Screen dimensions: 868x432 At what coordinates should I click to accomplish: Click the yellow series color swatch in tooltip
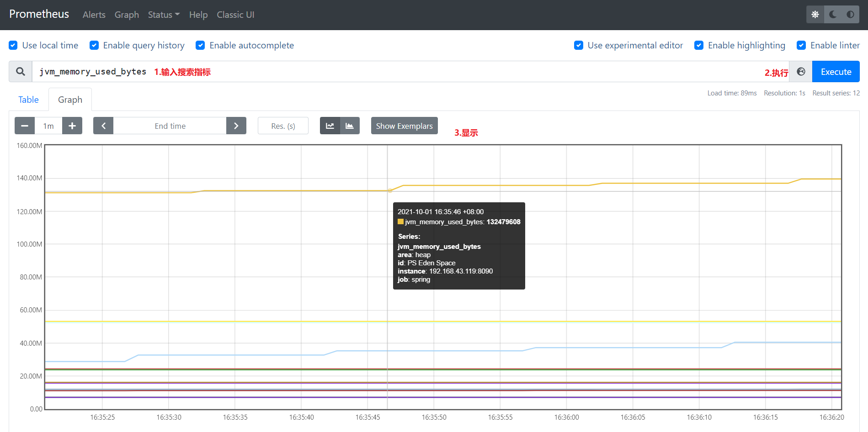(x=401, y=221)
